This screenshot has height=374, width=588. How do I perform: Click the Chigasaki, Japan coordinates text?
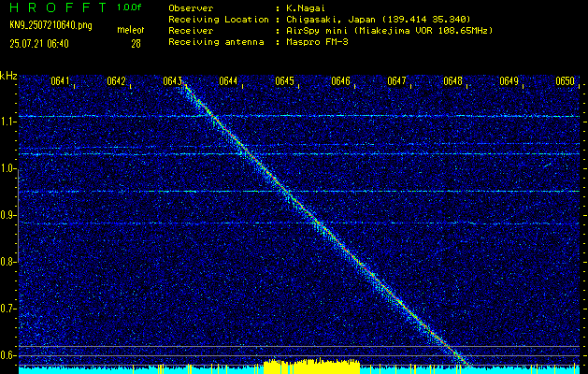(378, 20)
